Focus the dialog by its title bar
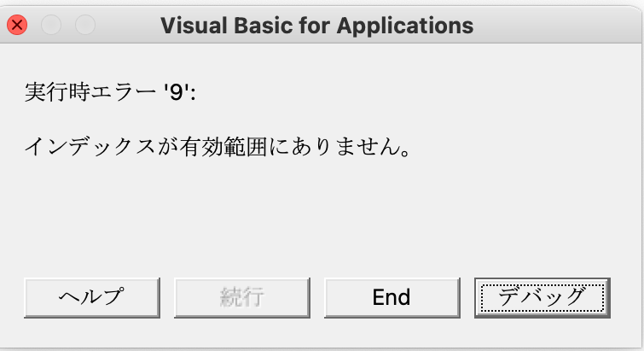 316,25
